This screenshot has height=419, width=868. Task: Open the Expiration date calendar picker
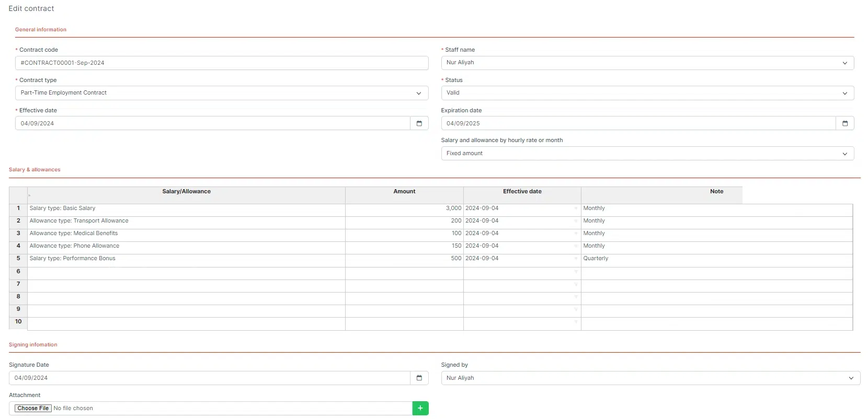click(844, 123)
